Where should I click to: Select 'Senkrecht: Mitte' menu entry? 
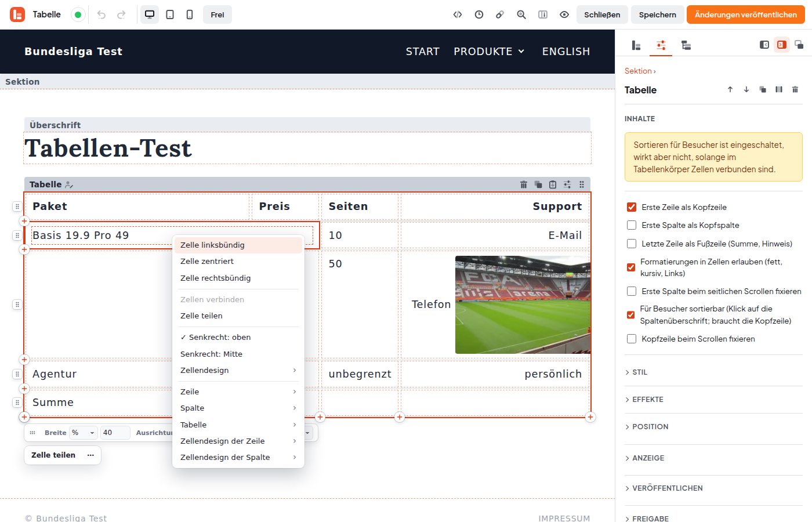click(238, 354)
